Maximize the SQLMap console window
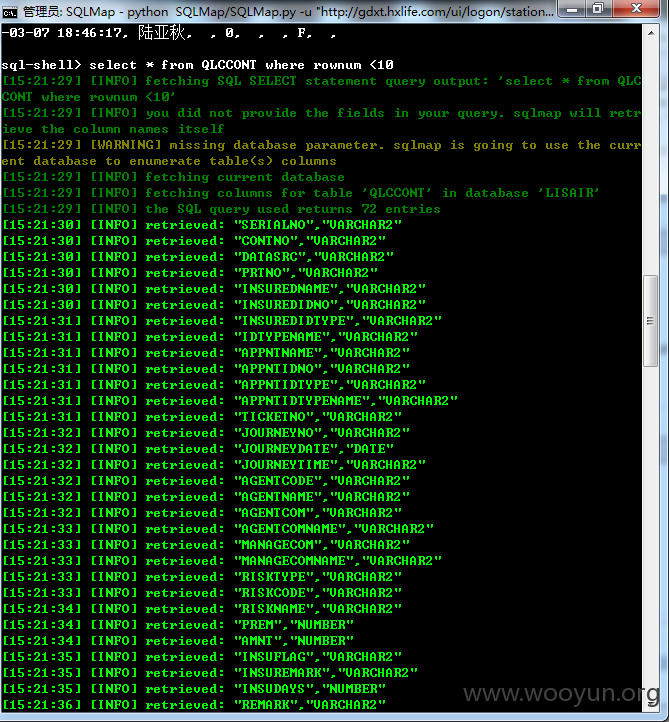Viewport: 669px width, 722px height. click(x=598, y=9)
